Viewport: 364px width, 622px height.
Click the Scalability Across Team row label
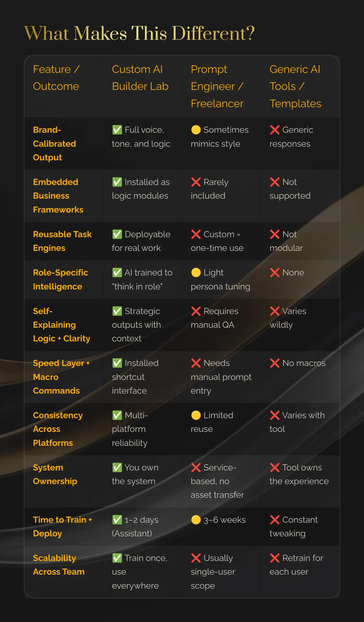click(59, 565)
